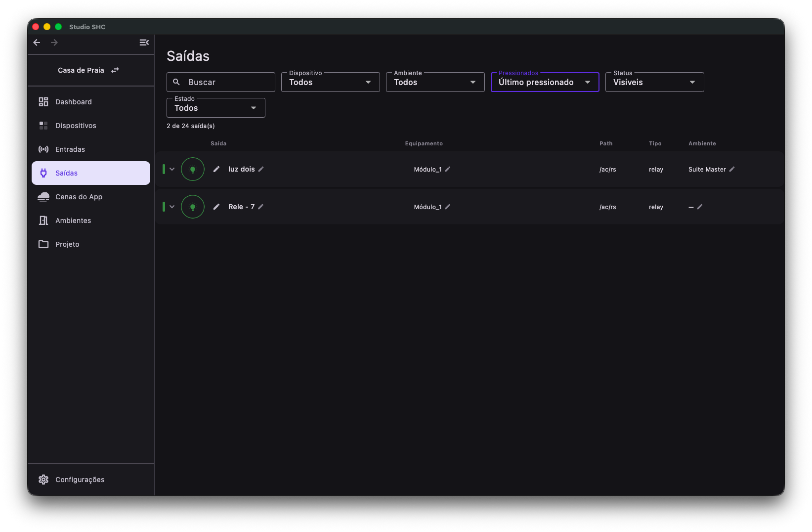Click the Projeto folder icon
Screen dimensions: 812x532
pyautogui.click(x=43, y=244)
